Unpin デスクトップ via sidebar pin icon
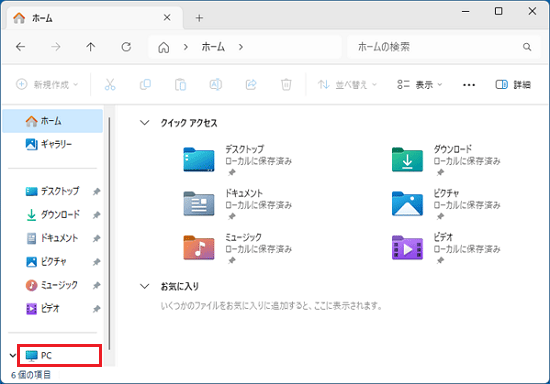Screen dimensions: 550x384 [96, 191]
